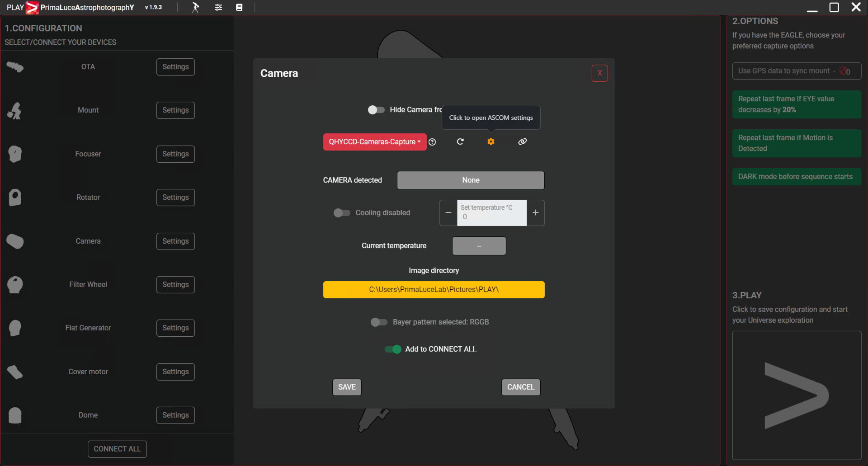Click the '3.PLAY' heading text
The image size is (868, 466).
(x=747, y=296)
